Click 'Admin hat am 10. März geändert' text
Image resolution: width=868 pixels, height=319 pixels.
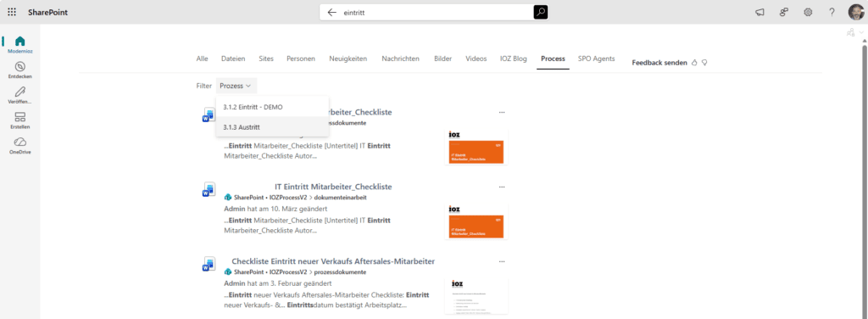point(275,209)
